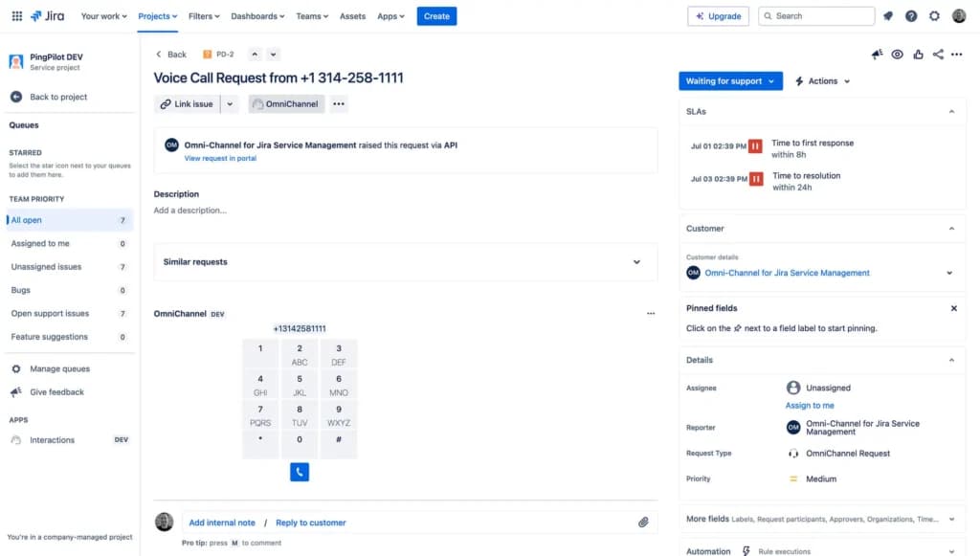
Task: Open the Projects menu
Action: (x=158, y=16)
